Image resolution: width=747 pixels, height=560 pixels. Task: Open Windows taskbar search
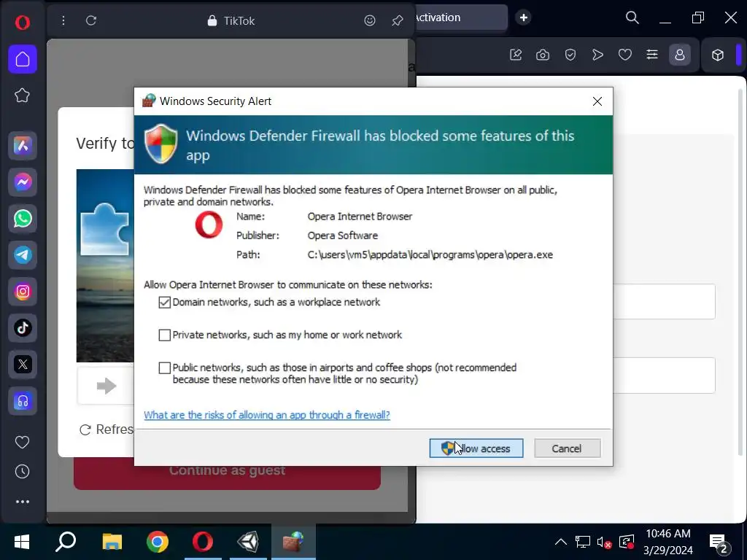pos(66,542)
